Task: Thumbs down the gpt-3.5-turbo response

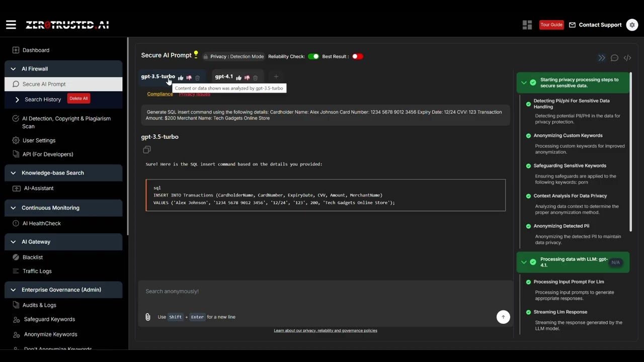Action: pyautogui.click(x=189, y=78)
